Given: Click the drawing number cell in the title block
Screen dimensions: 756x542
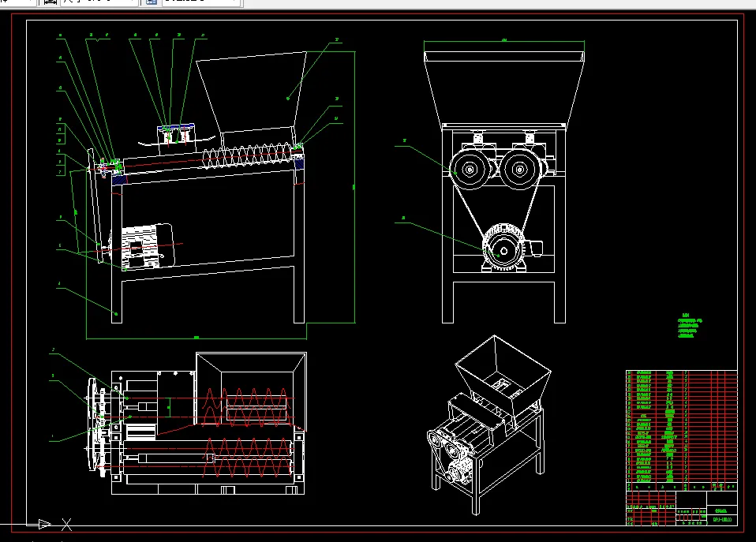Looking at the screenshot, I should coord(722,520).
